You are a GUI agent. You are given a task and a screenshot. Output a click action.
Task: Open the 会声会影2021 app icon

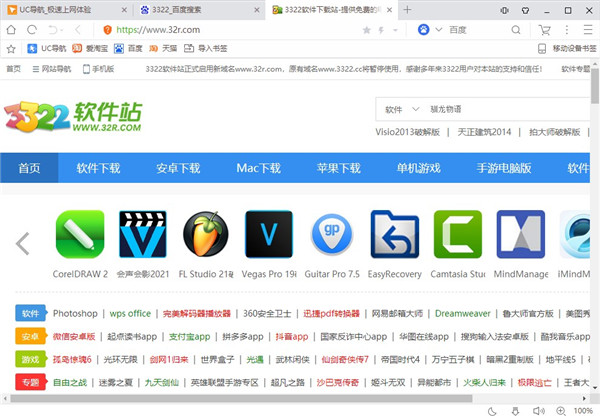pyautogui.click(x=143, y=234)
